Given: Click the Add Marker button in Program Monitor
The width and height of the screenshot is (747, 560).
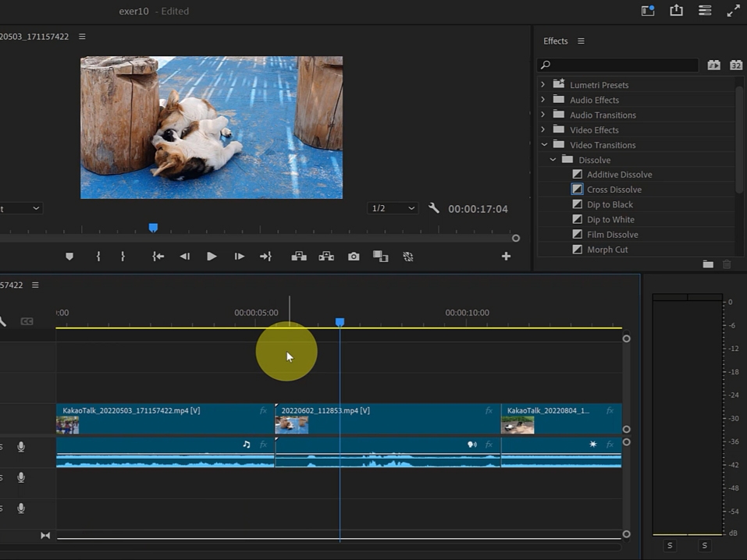Looking at the screenshot, I should pos(69,257).
